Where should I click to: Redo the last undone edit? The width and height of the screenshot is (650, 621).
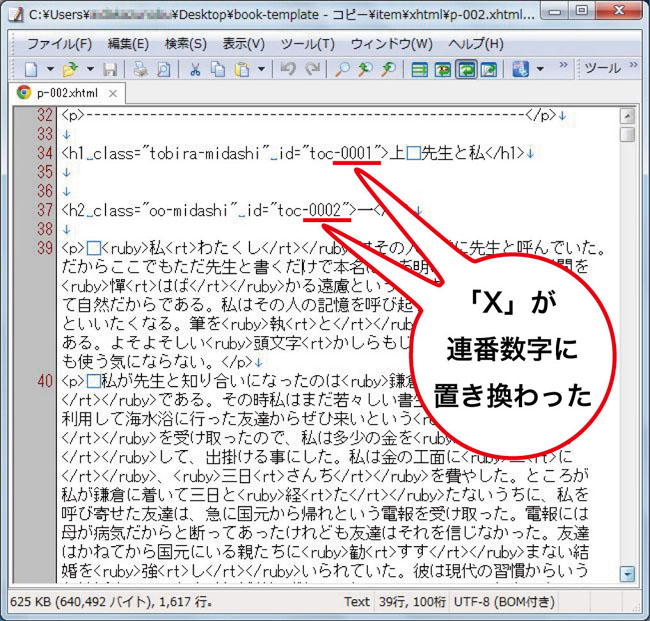point(313,69)
